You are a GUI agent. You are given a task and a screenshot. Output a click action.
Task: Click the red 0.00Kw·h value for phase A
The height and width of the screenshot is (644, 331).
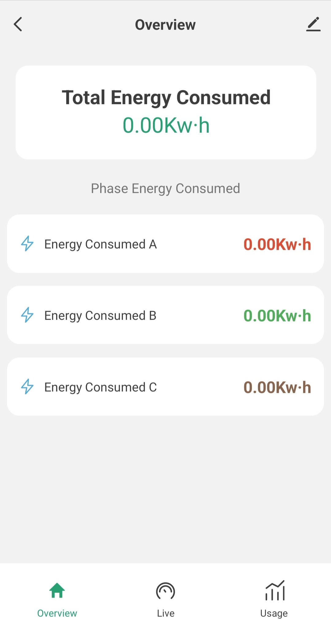(277, 244)
